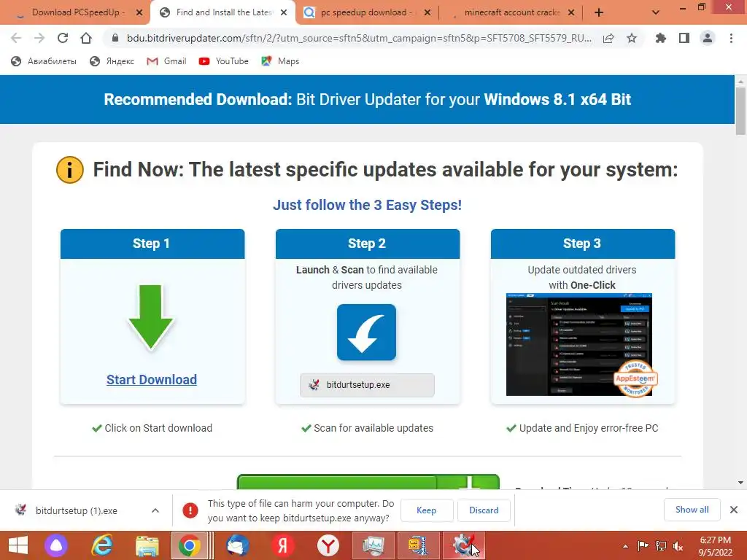This screenshot has width=747, height=560.
Task: Open the Chrome extensions puzzle icon
Action: 660,38
